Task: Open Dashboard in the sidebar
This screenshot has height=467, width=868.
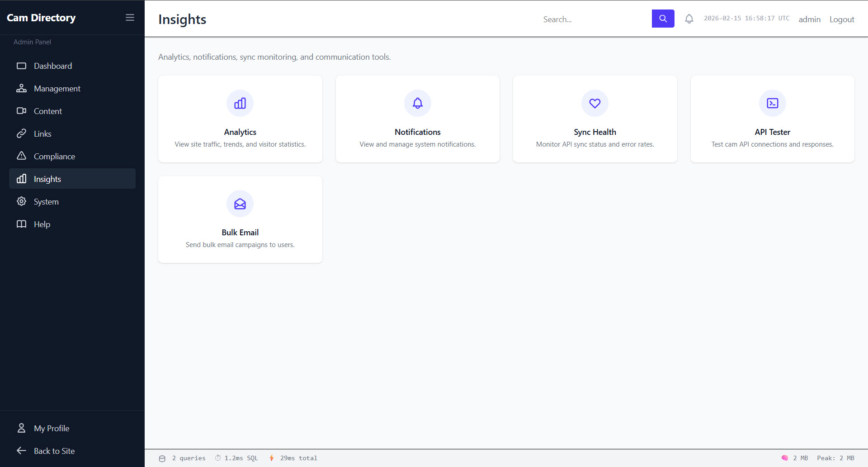Action: [x=52, y=66]
